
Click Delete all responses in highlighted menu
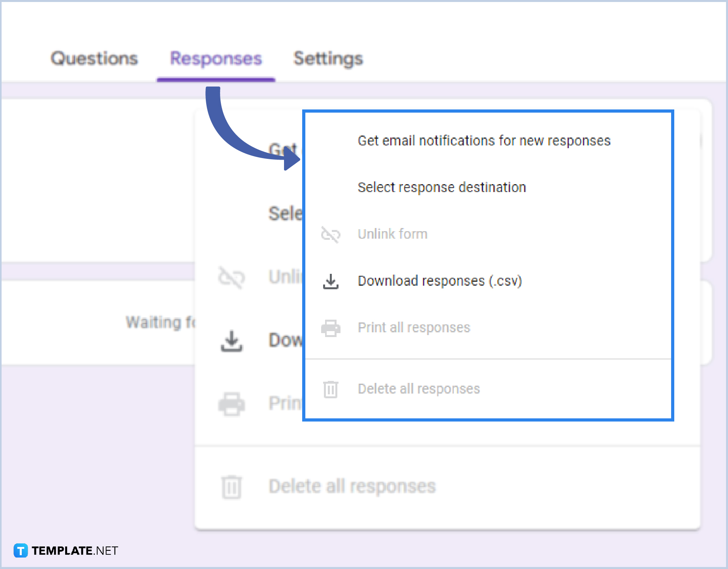418,389
